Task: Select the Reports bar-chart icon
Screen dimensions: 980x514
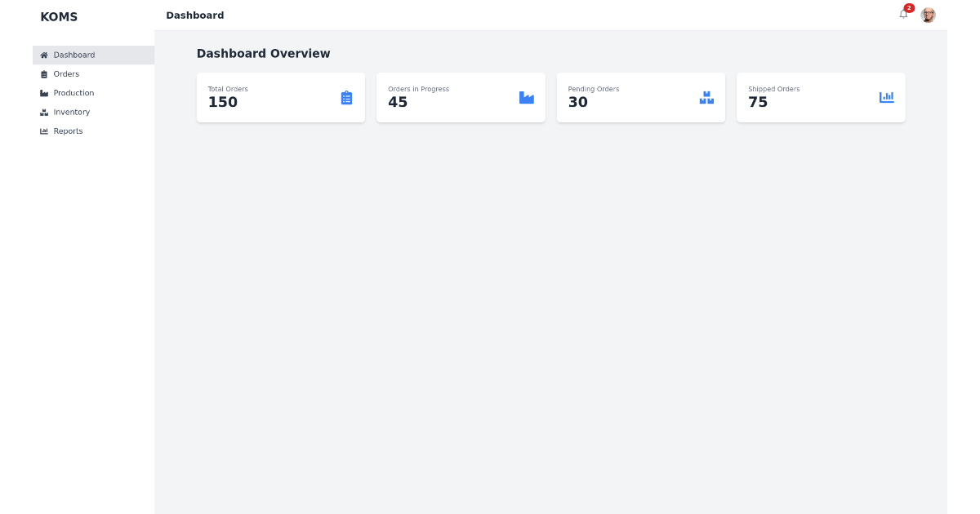Action: click(43, 131)
